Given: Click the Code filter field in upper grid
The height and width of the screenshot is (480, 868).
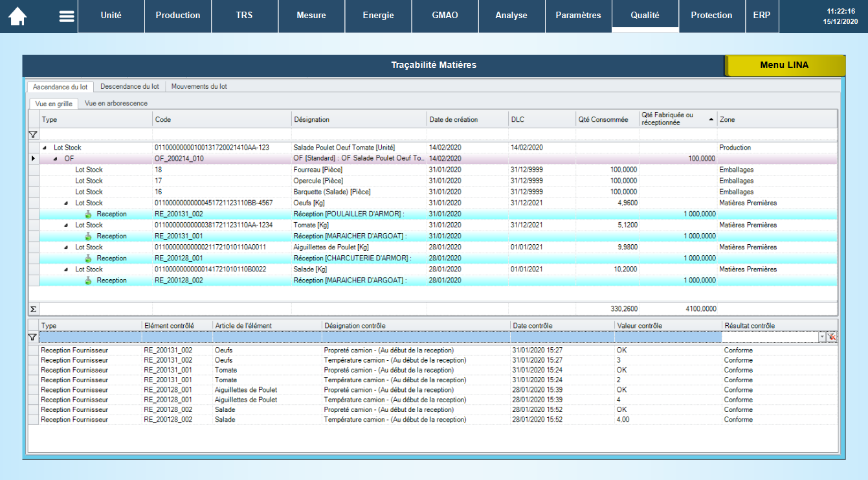Looking at the screenshot, I should [222, 135].
